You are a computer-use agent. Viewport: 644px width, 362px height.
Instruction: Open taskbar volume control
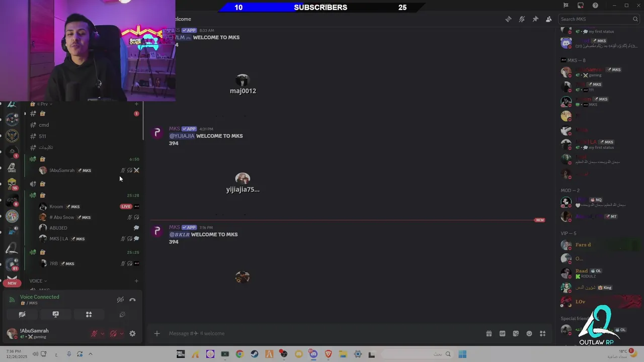pyautogui.click(x=35, y=354)
